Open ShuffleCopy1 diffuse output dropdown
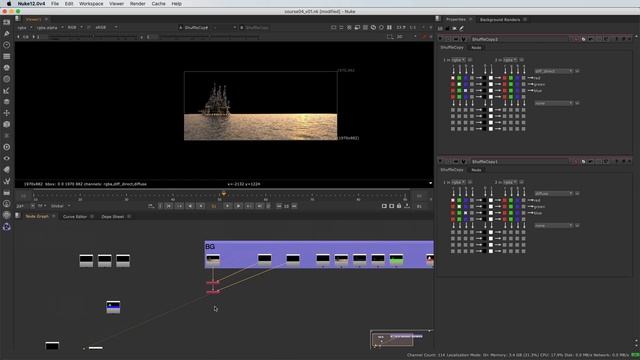This screenshot has width=640, height=360. (553, 193)
